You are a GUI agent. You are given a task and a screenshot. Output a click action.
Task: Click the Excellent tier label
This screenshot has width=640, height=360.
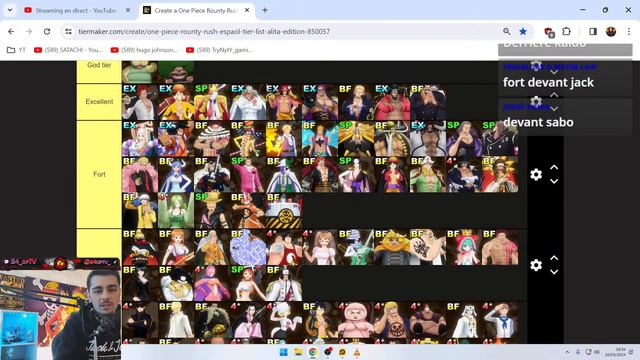pyautogui.click(x=99, y=102)
